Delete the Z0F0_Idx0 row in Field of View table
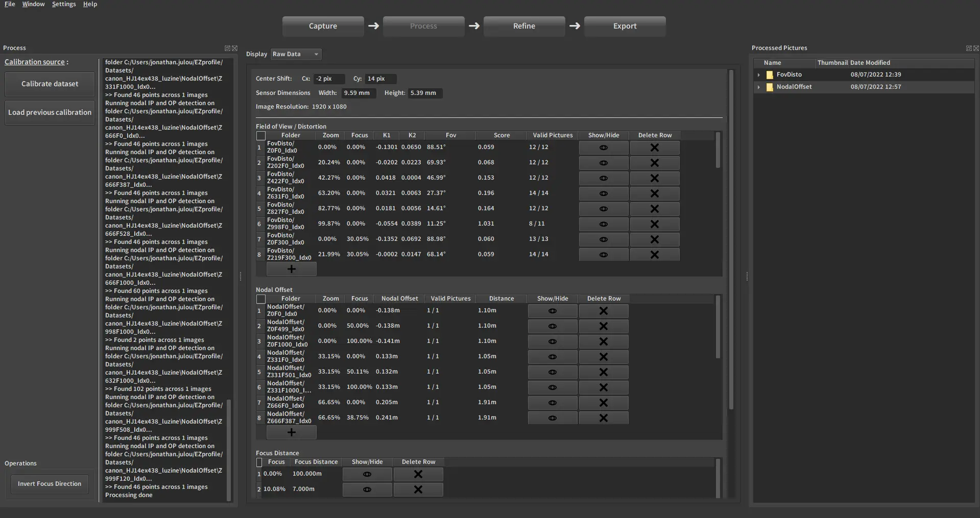The height and width of the screenshot is (518, 980). [x=654, y=147]
